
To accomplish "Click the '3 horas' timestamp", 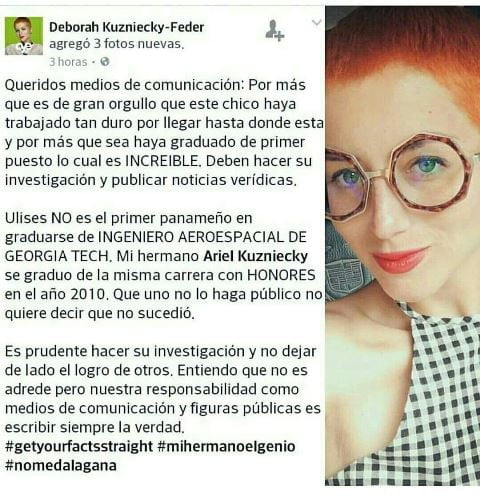I will point(68,62).
